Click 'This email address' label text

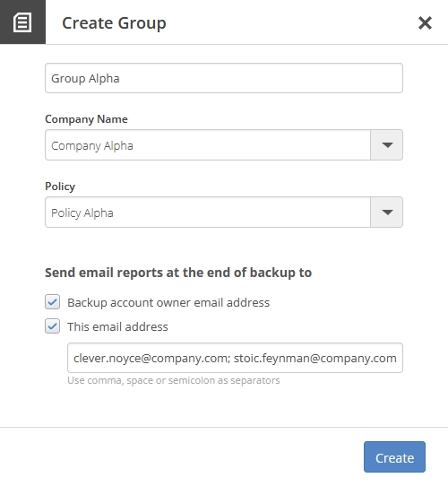pos(117,326)
